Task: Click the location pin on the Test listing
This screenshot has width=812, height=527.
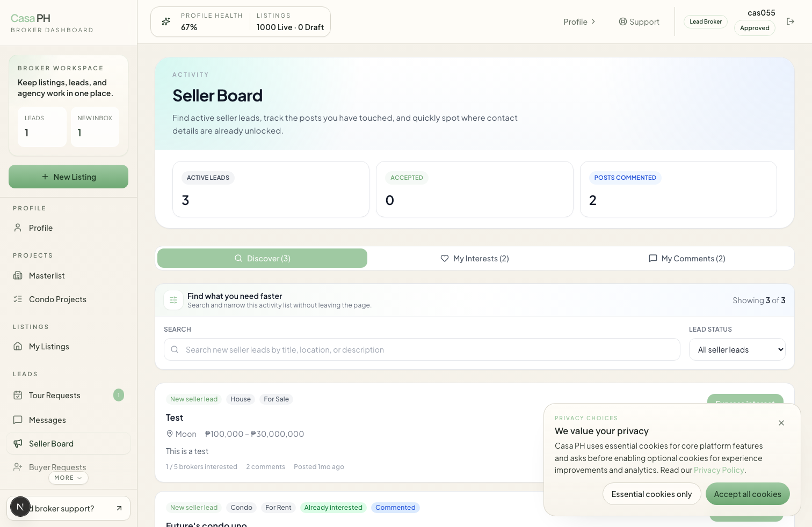Action: click(x=168, y=434)
